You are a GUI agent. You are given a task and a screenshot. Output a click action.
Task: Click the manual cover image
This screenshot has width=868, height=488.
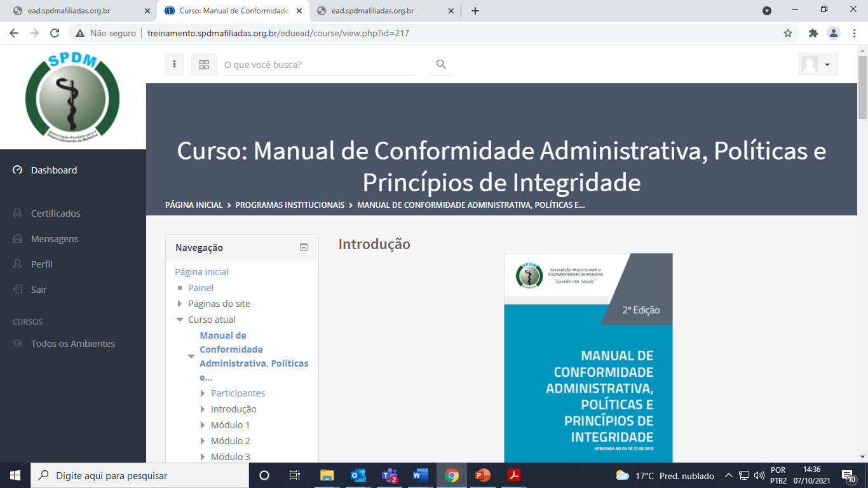pyautogui.click(x=588, y=358)
